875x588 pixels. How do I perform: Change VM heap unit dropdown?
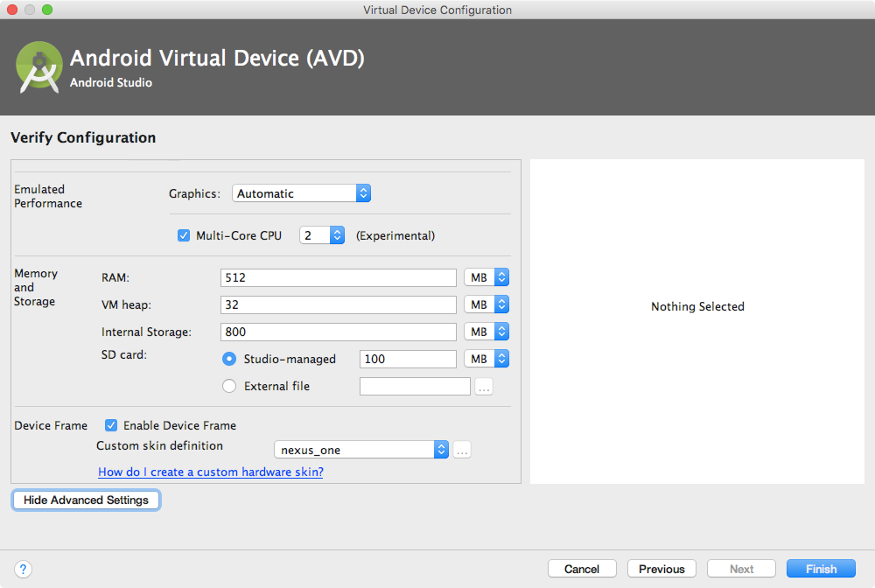pos(486,304)
